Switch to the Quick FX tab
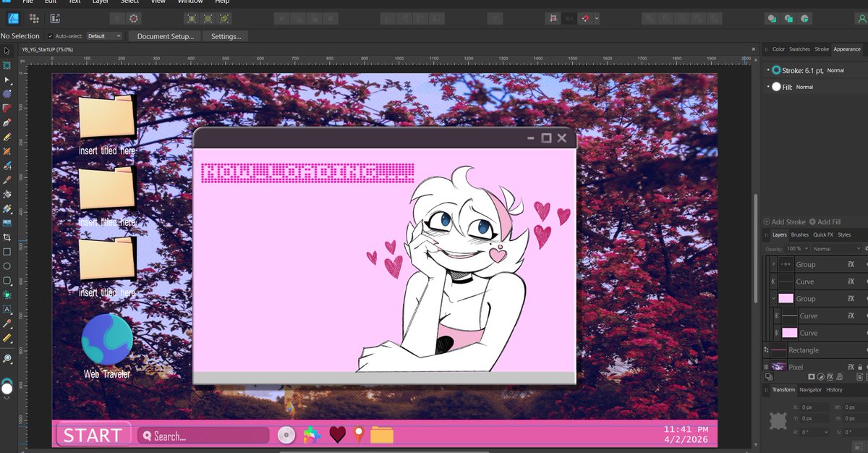868x453 pixels. [x=822, y=234]
